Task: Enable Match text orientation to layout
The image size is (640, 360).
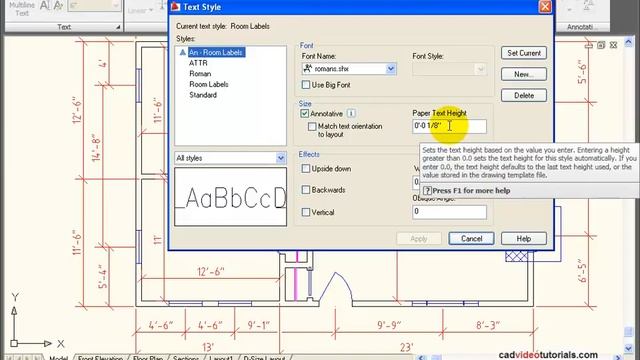Action: 312,127
